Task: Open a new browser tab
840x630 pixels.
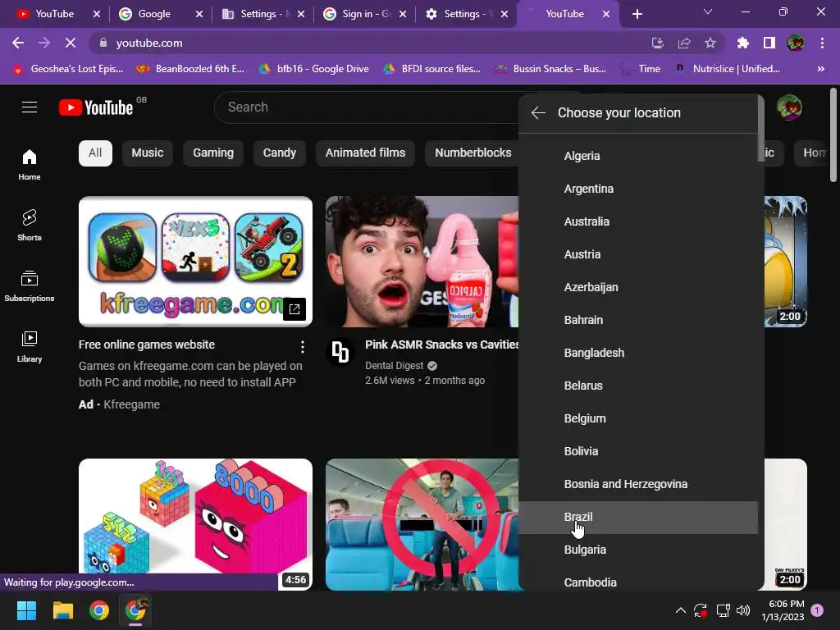Action: coord(637,14)
